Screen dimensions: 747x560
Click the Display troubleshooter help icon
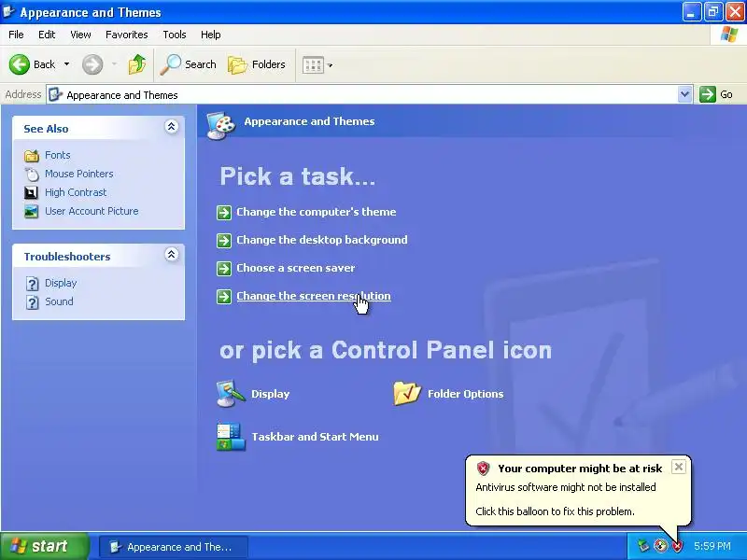[32, 284]
